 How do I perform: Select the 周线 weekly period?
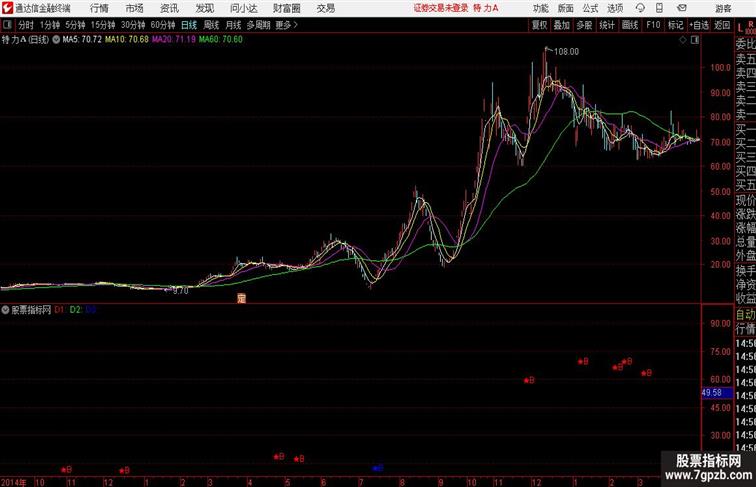tap(211, 25)
